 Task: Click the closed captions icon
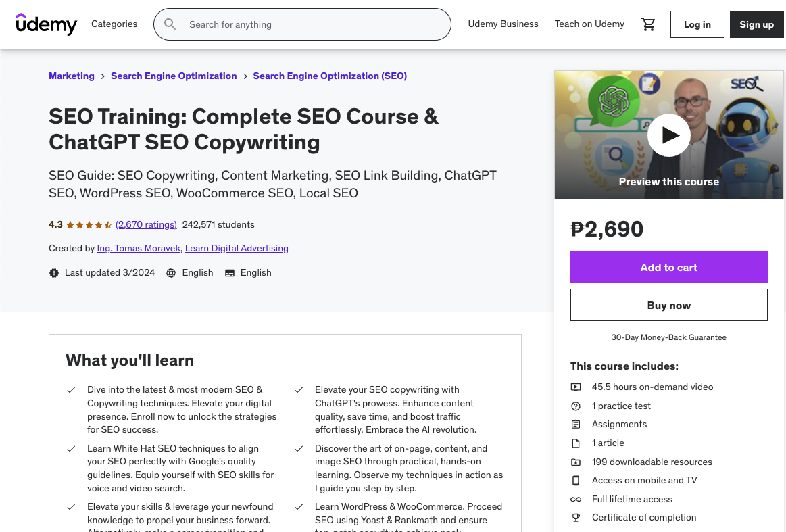(230, 273)
